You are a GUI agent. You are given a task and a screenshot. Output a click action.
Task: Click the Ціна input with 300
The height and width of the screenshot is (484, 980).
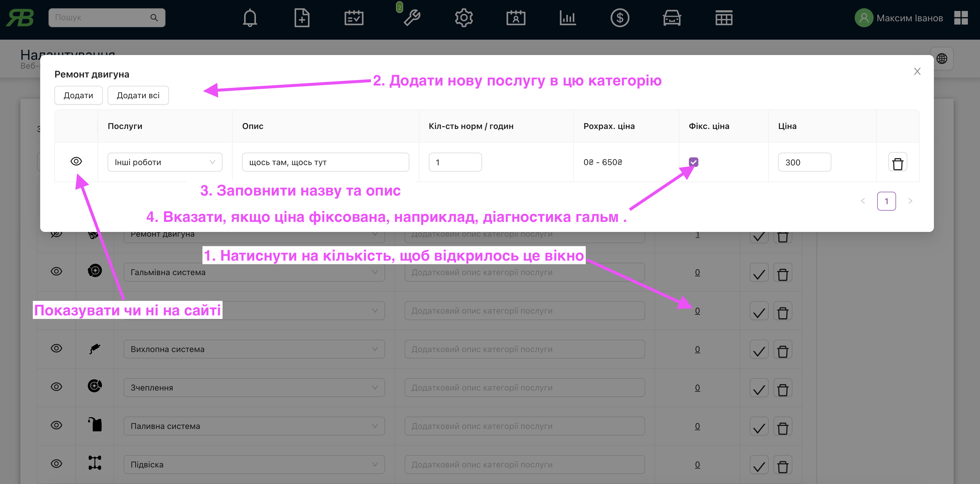[x=804, y=163]
